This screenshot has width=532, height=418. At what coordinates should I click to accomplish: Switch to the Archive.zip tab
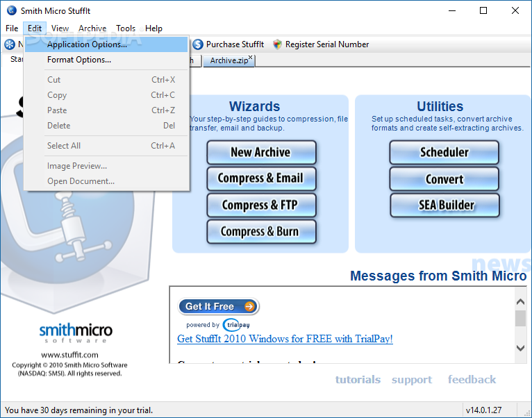point(229,60)
